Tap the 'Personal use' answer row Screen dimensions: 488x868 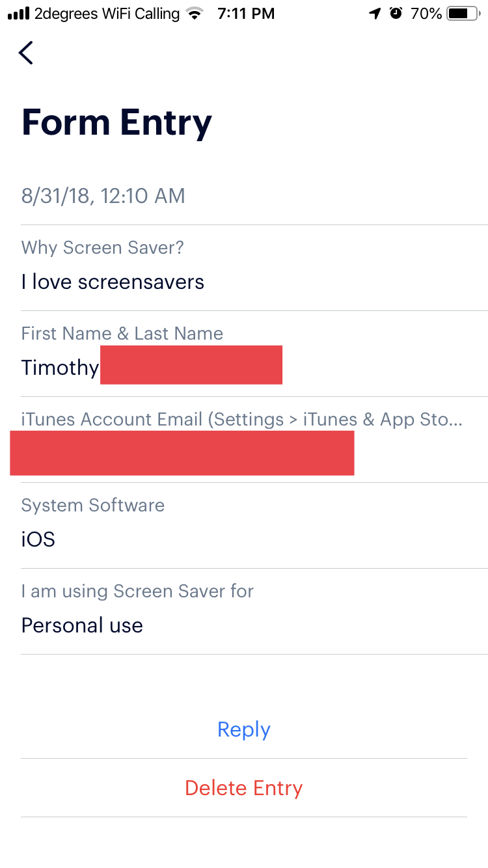[254, 612]
